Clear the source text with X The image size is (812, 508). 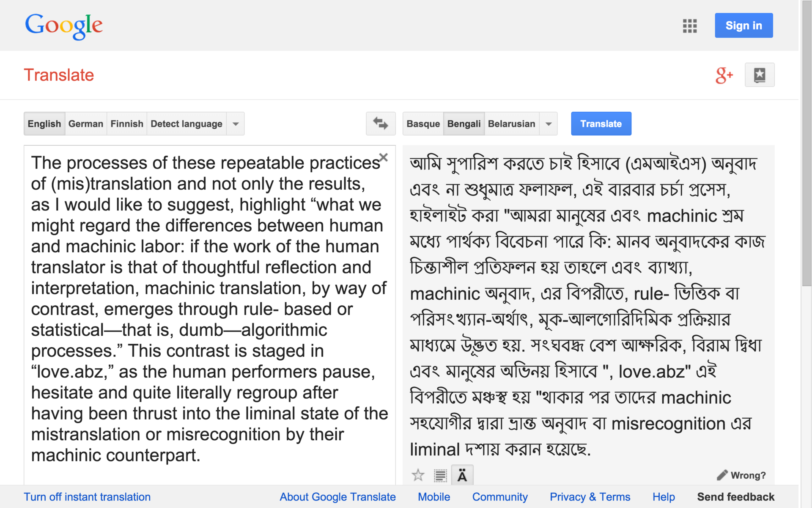coord(383,157)
